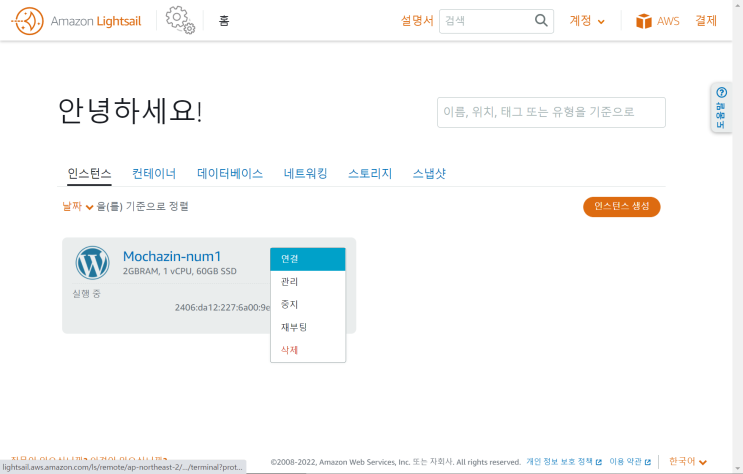743x474 pixels.
Task: Open the Amazon Lightsail logo home
Action: tap(76, 21)
